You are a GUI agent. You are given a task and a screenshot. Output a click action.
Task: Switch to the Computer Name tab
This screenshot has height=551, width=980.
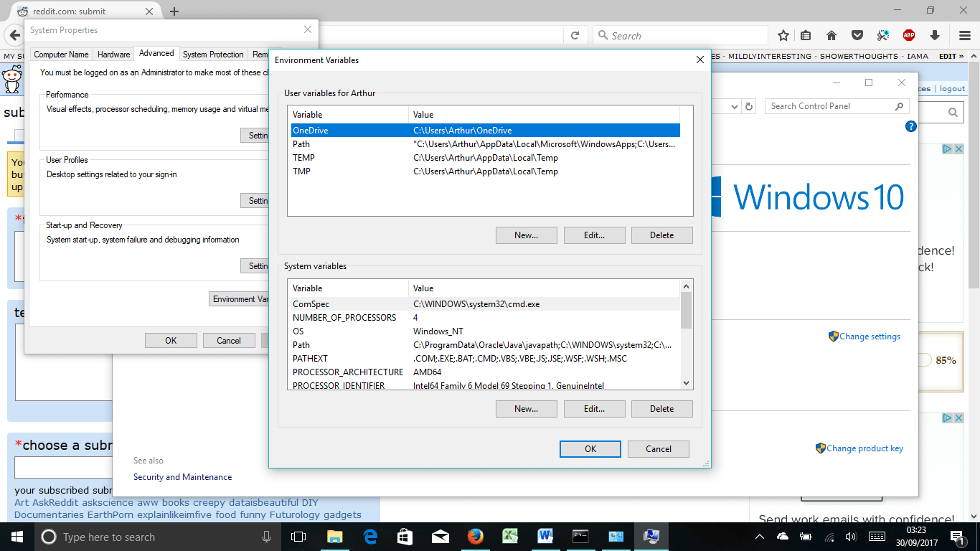[x=62, y=55]
